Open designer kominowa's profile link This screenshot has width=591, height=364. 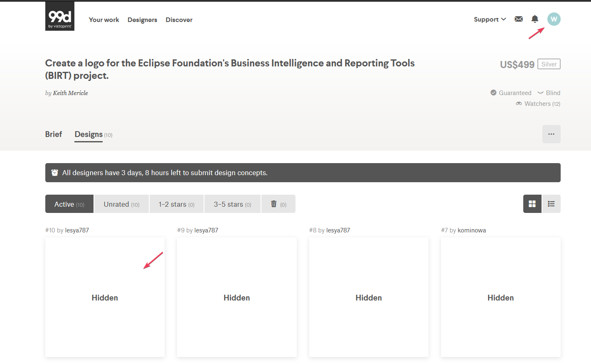[x=472, y=230]
